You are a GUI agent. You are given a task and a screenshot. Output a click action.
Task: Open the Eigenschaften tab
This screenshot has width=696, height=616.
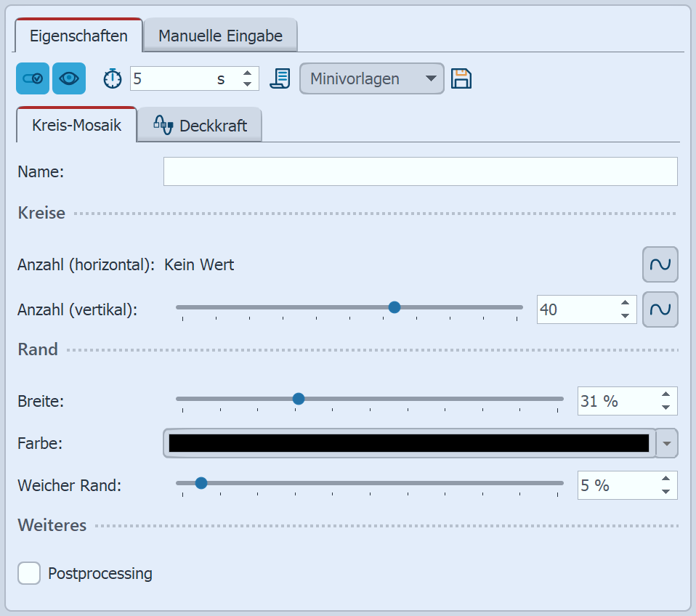[x=78, y=36]
